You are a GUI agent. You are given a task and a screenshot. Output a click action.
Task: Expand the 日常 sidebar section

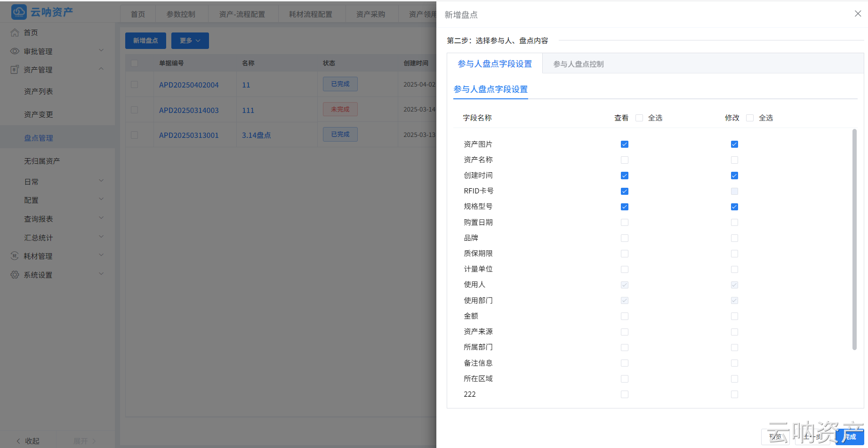32,181
